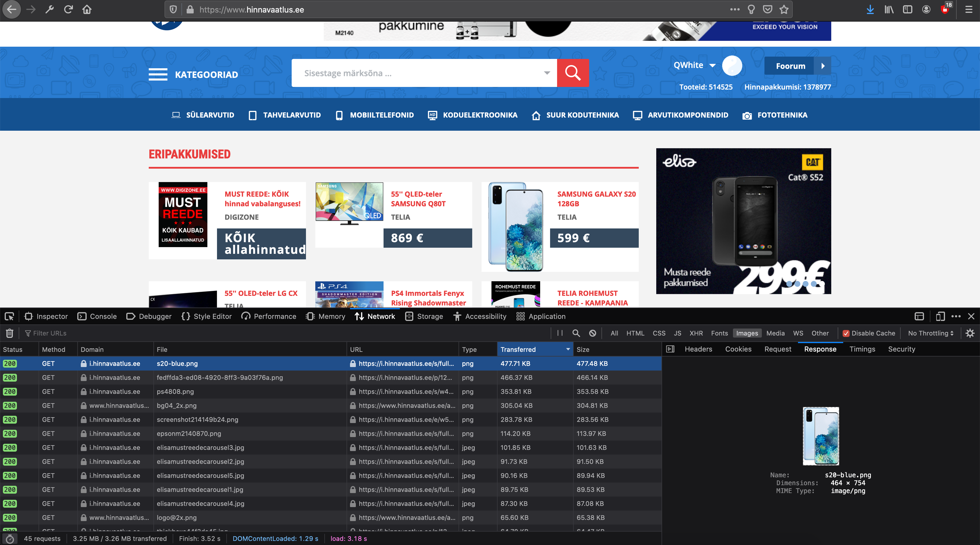980x545 pixels.
Task: Toggle the CSS request filter
Action: [x=659, y=333]
